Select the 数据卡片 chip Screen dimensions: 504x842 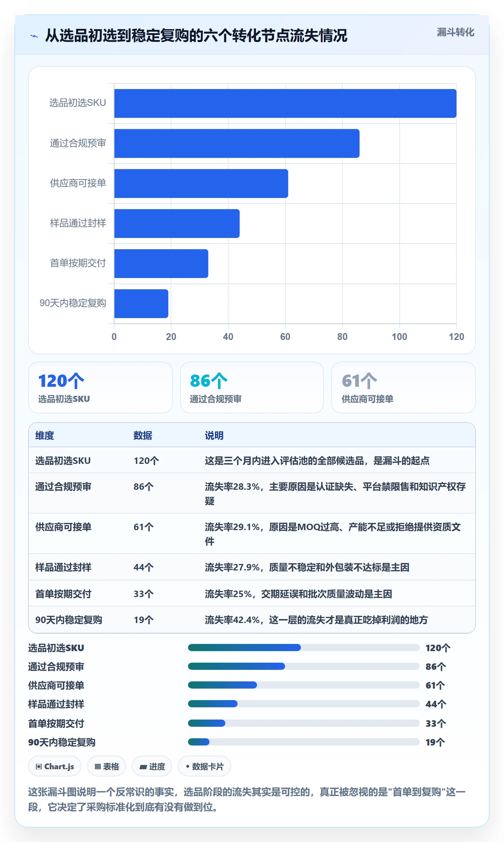[x=204, y=766]
